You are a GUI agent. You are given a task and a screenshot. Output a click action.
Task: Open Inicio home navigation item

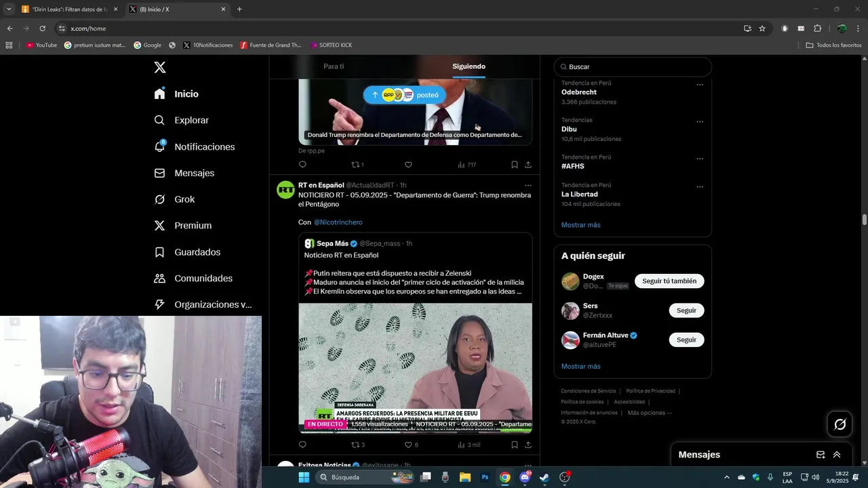pyautogui.click(x=177, y=94)
